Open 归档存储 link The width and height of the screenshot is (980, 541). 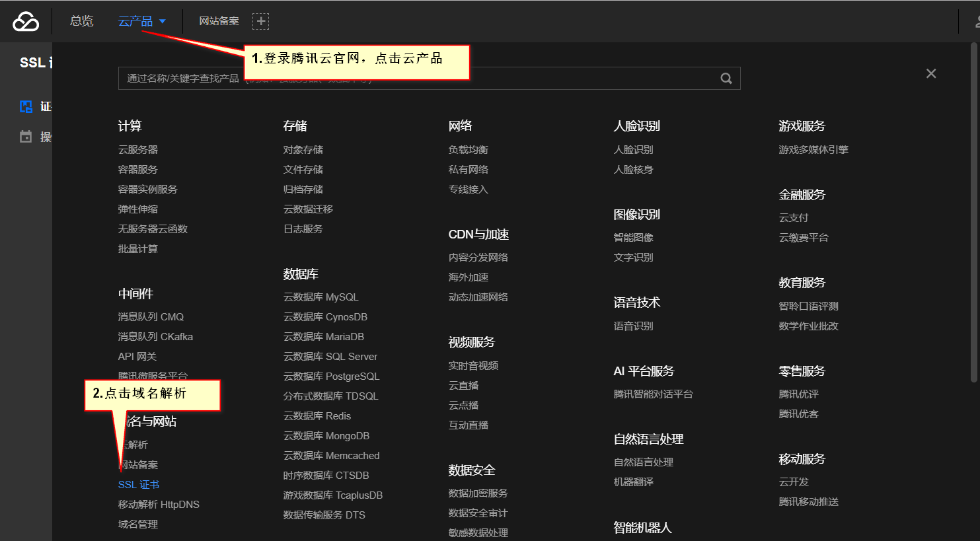tap(303, 190)
